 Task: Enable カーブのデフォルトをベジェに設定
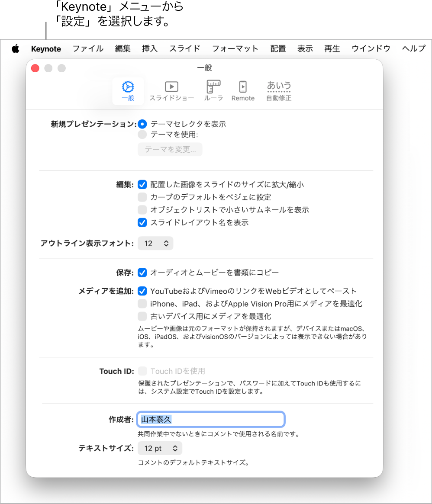tap(142, 197)
